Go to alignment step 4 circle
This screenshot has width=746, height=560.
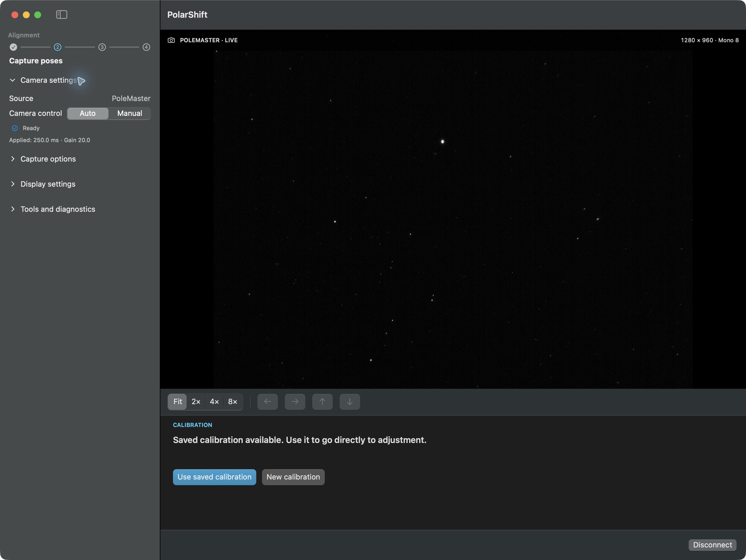point(146,47)
